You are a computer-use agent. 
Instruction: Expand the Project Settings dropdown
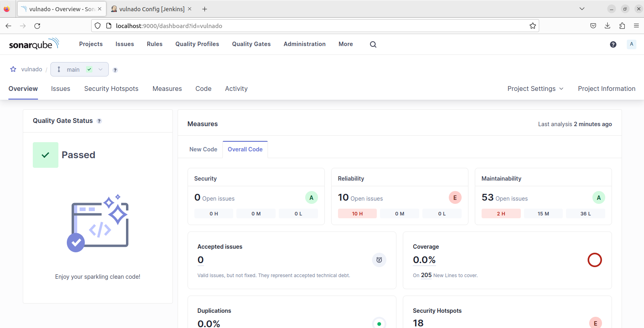tap(535, 89)
